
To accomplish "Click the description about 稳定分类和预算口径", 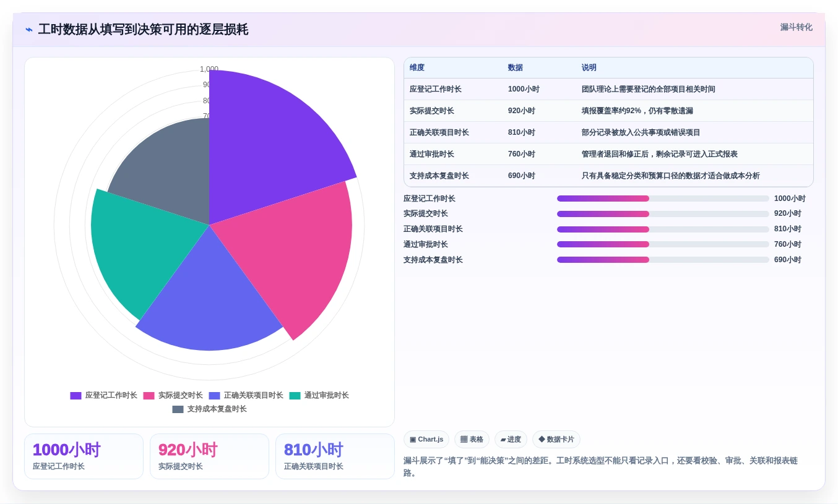I will [671, 176].
